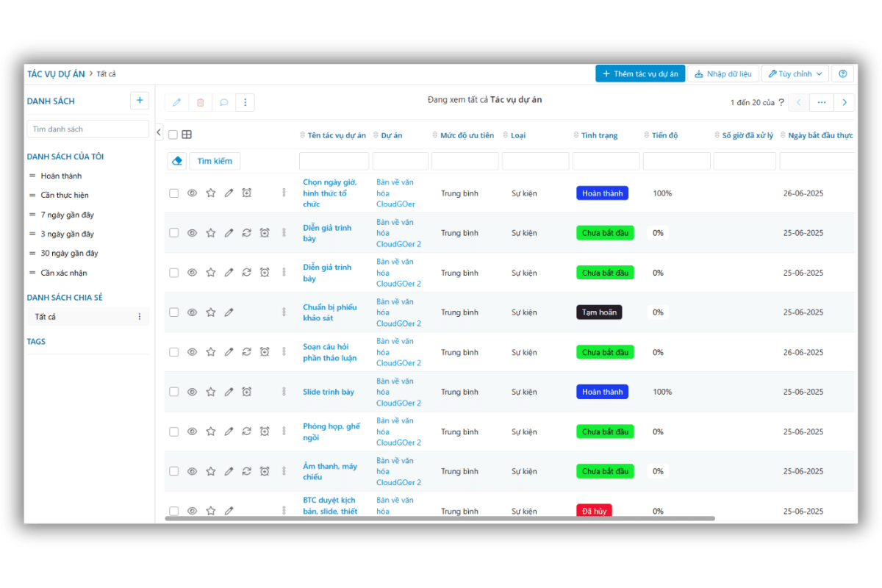Viewport: 882px width, 588px height.
Task: Click the eraser clear-filter icon
Action: point(176,161)
